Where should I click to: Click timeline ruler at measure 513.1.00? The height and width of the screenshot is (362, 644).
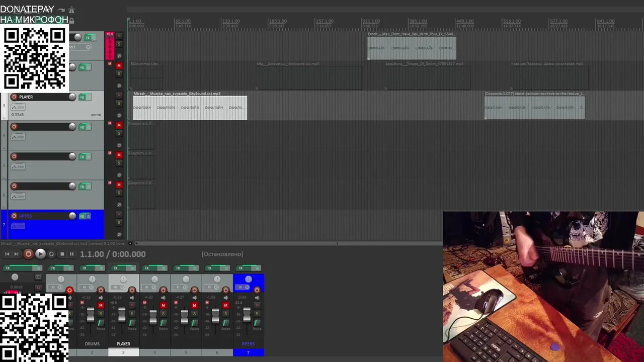511,22
